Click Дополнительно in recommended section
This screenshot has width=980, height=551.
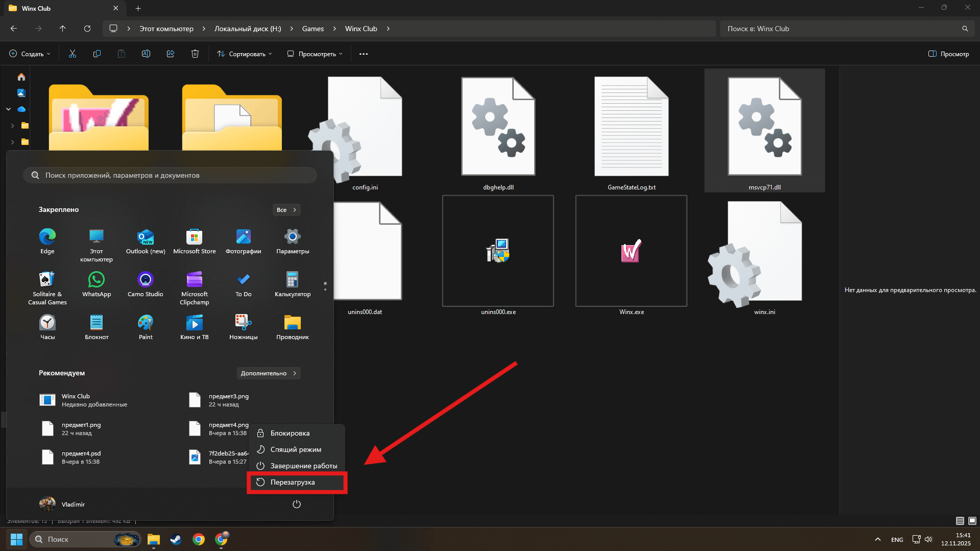tap(268, 373)
